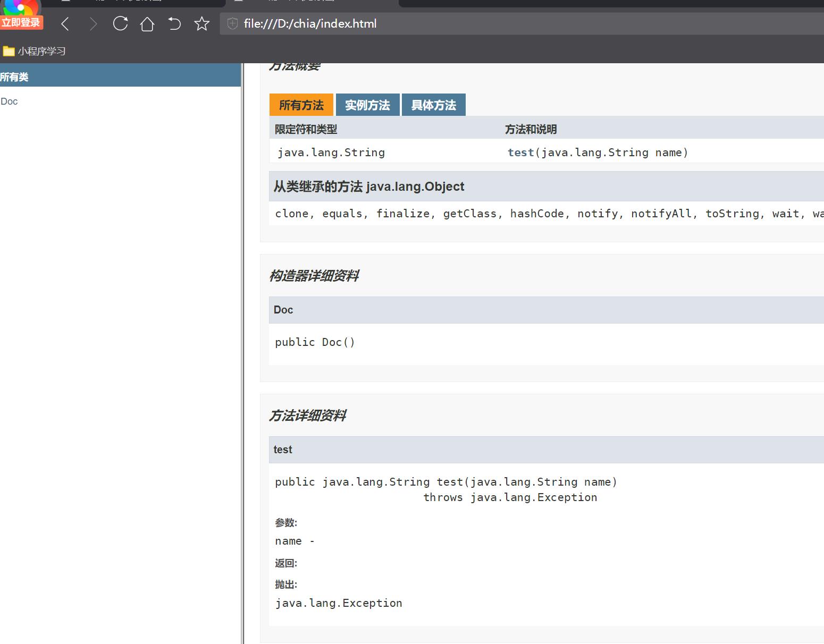Click the getClass inherited method text

[x=470, y=214]
